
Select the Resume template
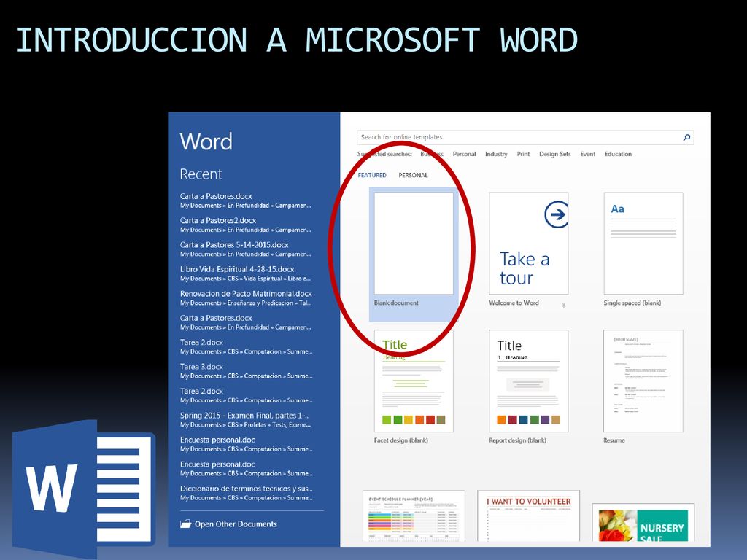tap(643, 381)
